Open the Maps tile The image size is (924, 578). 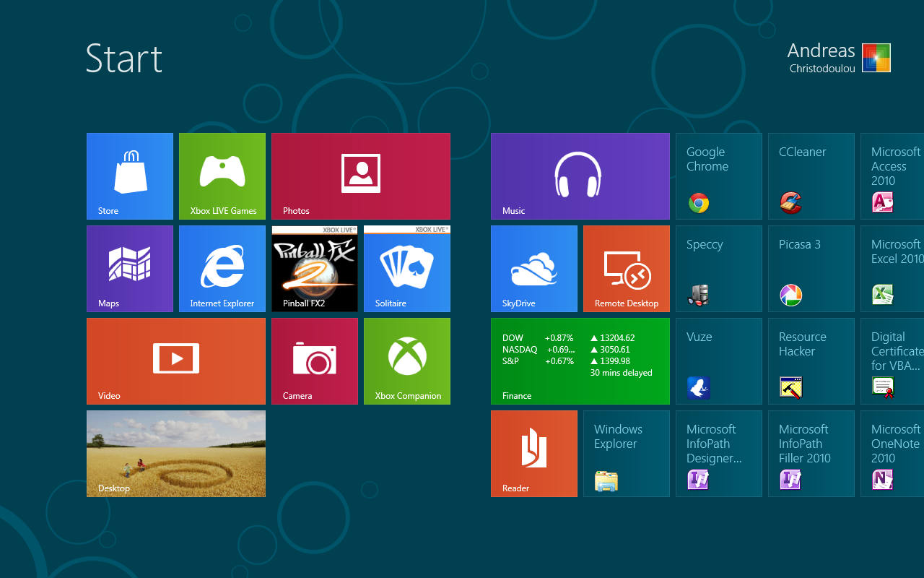(130, 269)
